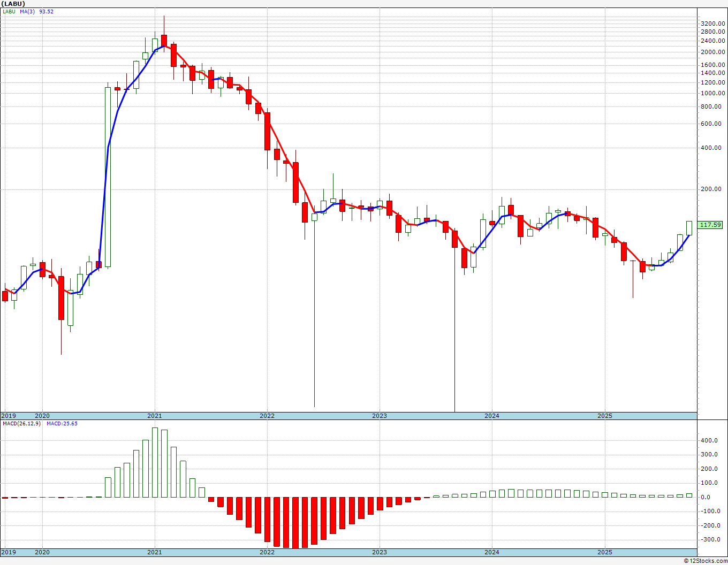Click 2020 on the price chart time axis
728x565 pixels.
coord(42,416)
